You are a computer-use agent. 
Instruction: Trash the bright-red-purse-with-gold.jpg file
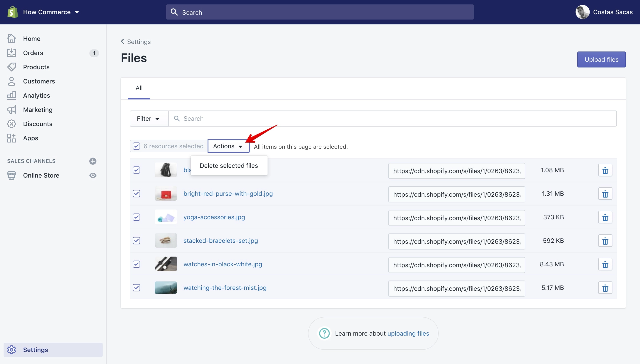(605, 194)
